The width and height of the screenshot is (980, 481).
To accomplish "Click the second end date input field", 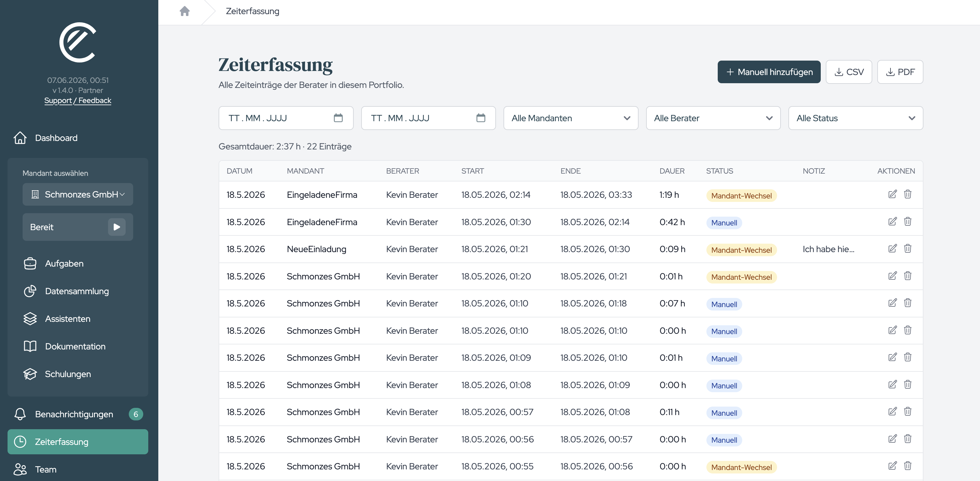I will point(428,118).
